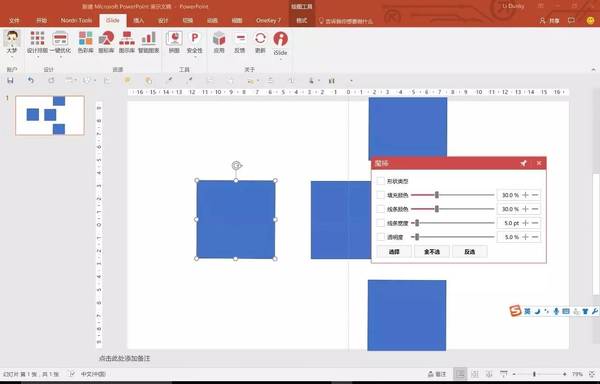Click the 线条宽度 slider track
The image size is (600, 384).
(x=452, y=223)
